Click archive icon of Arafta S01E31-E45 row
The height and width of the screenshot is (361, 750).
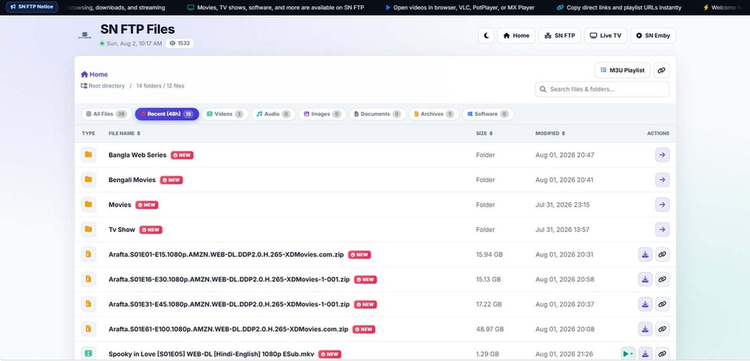click(88, 304)
